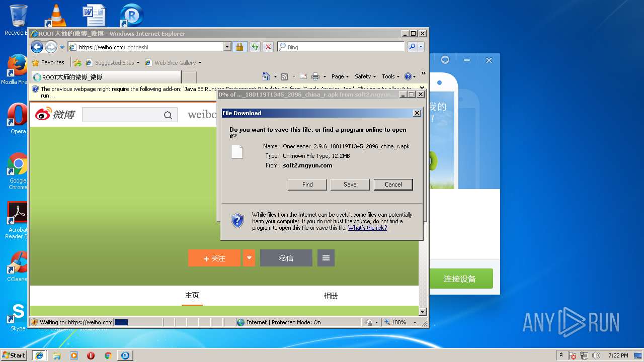
Task: Close the File Download dialog
Action: (417, 113)
